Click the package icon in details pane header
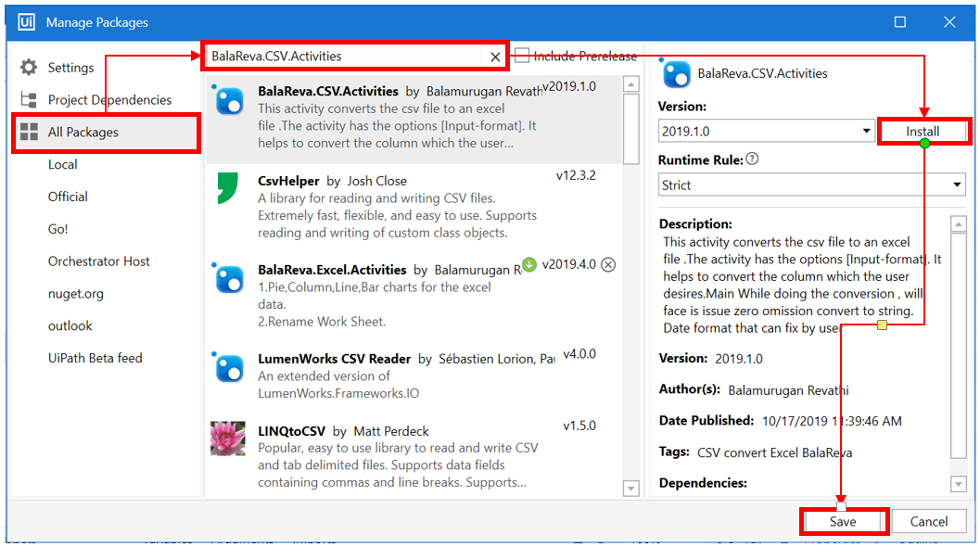This screenshot has width=980, height=547. [676, 74]
